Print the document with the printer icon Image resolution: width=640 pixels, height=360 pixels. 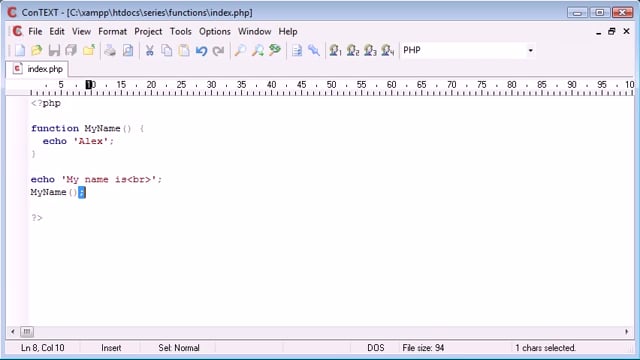[110, 50]
